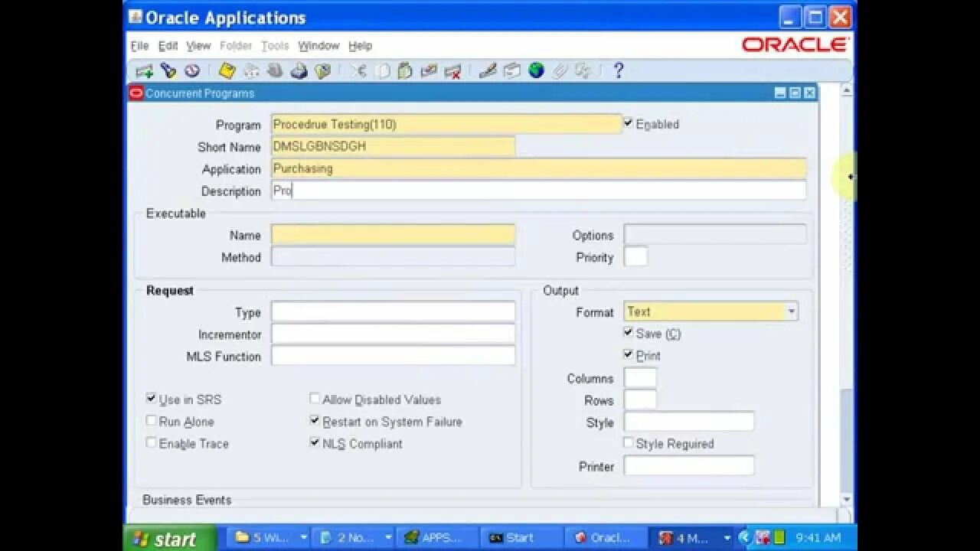The height and width of the screenshot is (551, 980).
Task: Check the Allow Disabled Values checkbox
Action: [x=314, y=399]
